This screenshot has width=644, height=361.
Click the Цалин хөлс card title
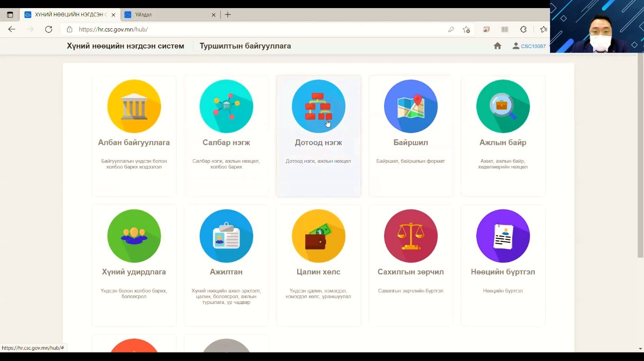[318, 272]
